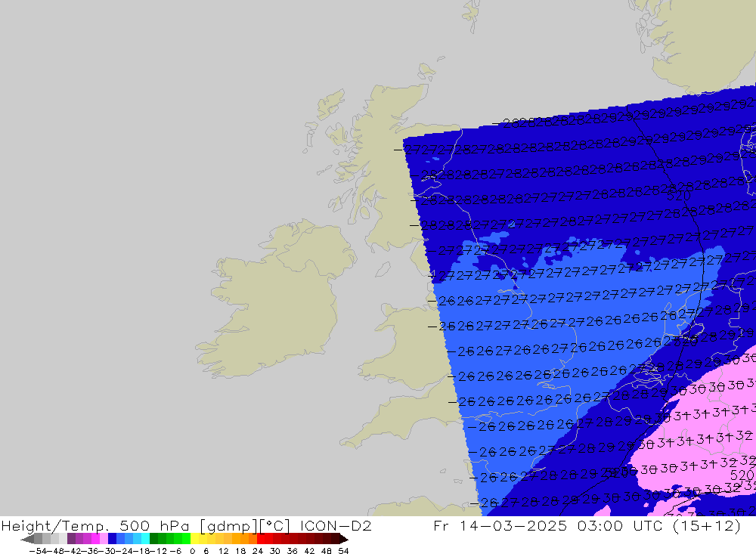This screenshot has height=554, width=756.
Task: Click the positive 30 legend value
Action: (x=275, y=551)
